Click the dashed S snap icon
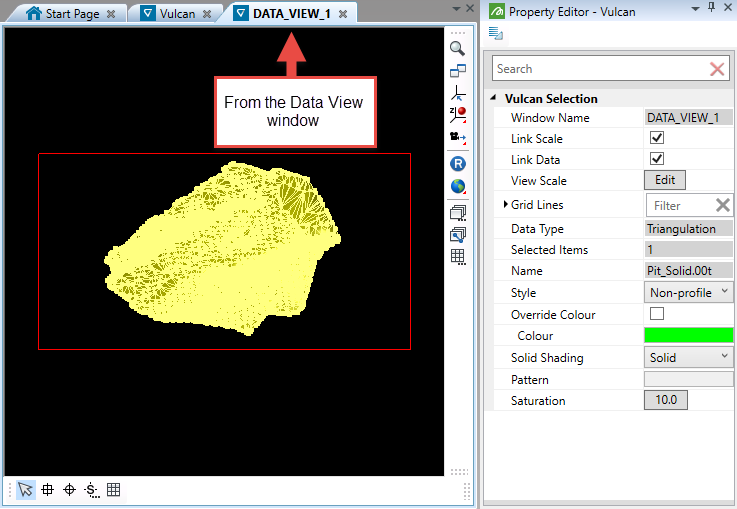 tap(91, 489)
